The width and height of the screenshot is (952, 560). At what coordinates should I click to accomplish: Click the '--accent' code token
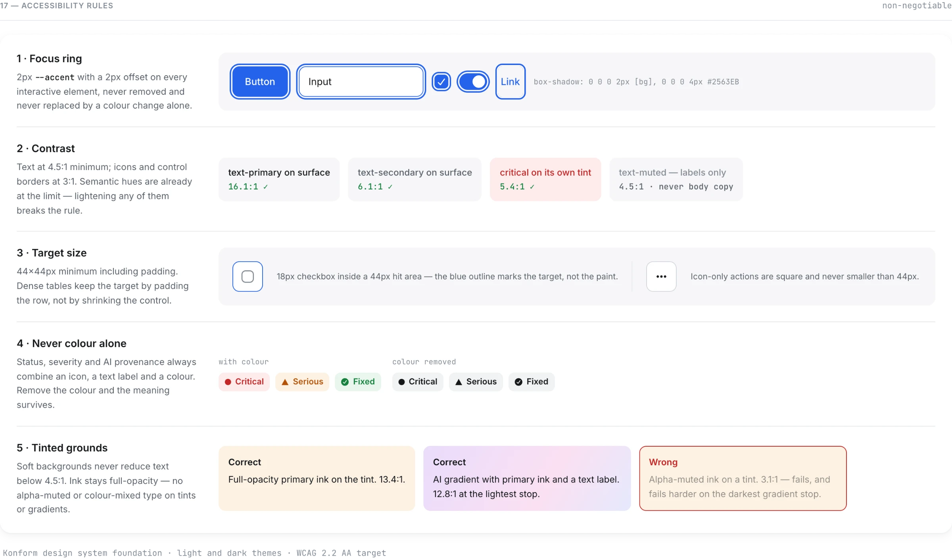coord(55,77)
